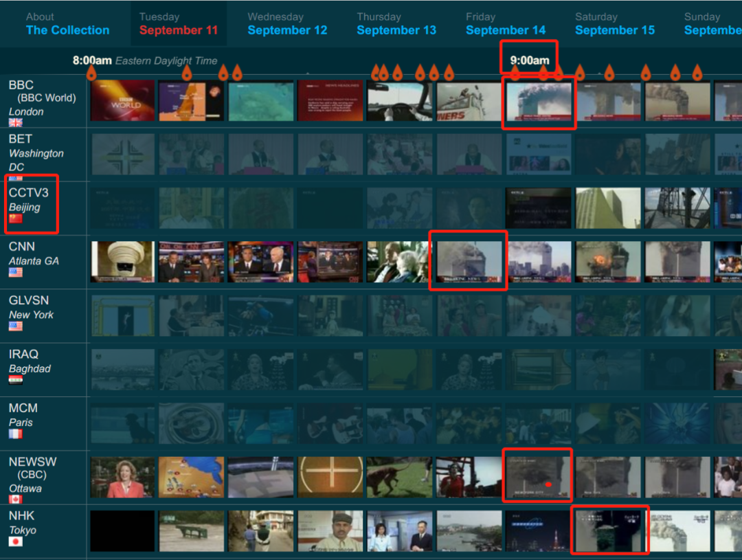Click the NHK Tokyo channel name

[x=22, y=522]
